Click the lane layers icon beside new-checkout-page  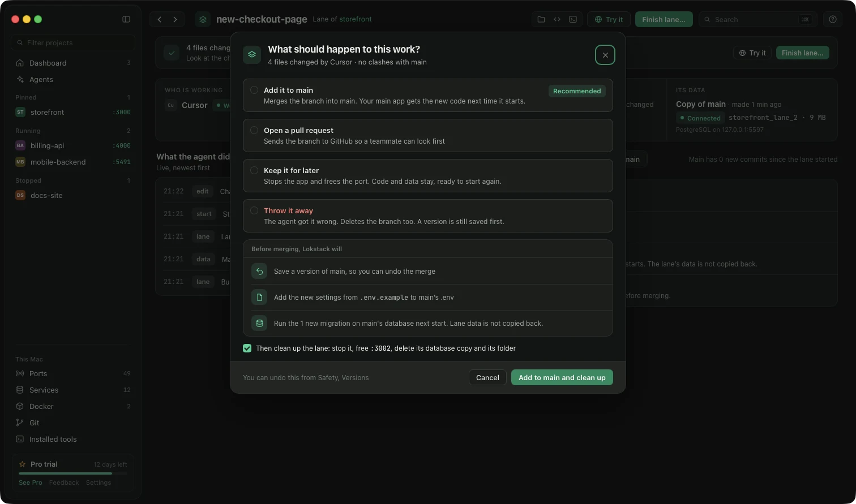click(x=203, y=19)
